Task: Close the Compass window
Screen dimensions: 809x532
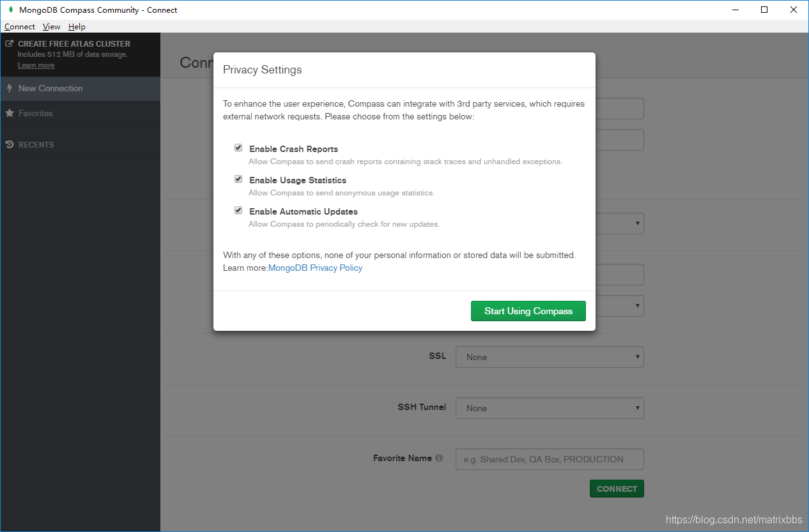Action: click(794, 10)
